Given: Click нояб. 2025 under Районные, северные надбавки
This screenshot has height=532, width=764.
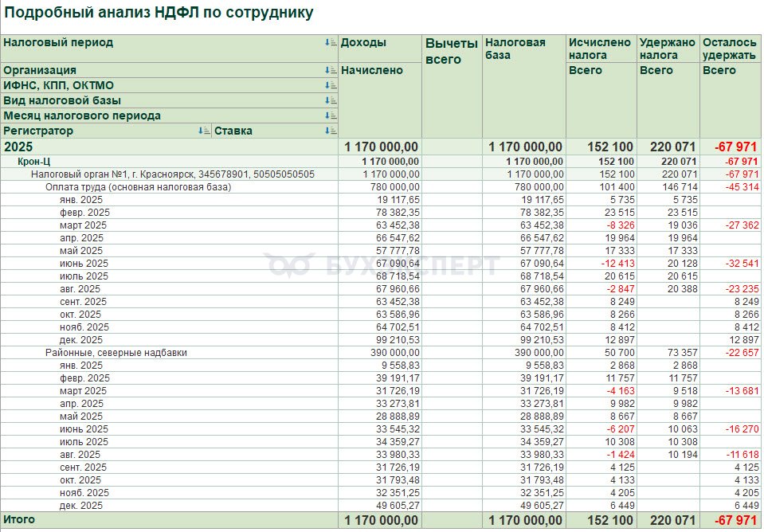Looking at the screenshot, I should pyautogui.click(x=84, y=492).
